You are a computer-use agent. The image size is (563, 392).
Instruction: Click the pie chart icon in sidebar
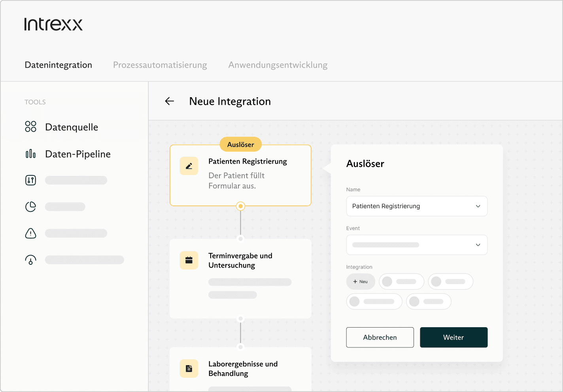click(x=30, y=207)
